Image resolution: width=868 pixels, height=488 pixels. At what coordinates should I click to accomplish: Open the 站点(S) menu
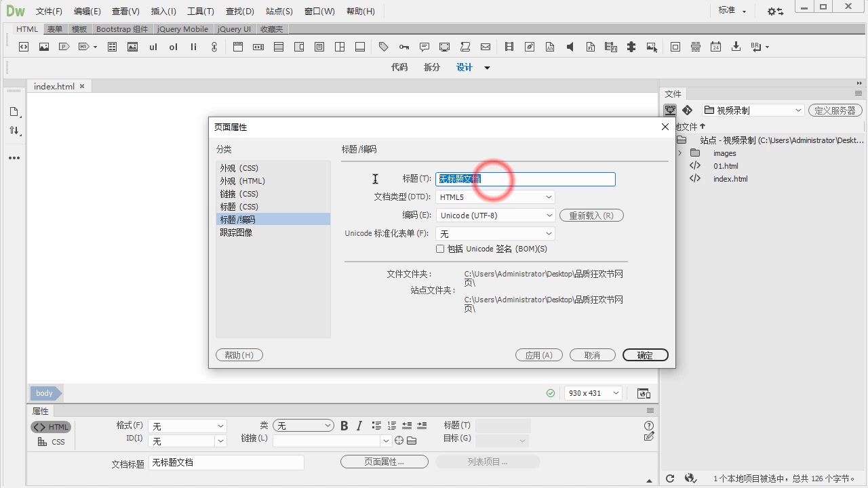click(279, 12)
